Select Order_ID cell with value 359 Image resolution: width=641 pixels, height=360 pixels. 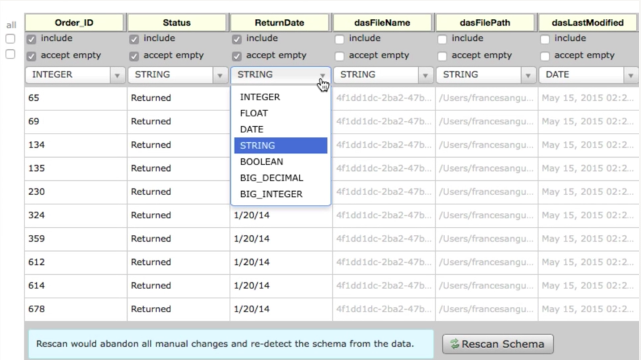click(76, 239)
